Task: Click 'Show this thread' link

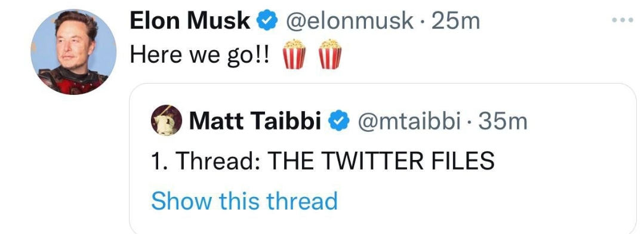Action: pos(244,201)
